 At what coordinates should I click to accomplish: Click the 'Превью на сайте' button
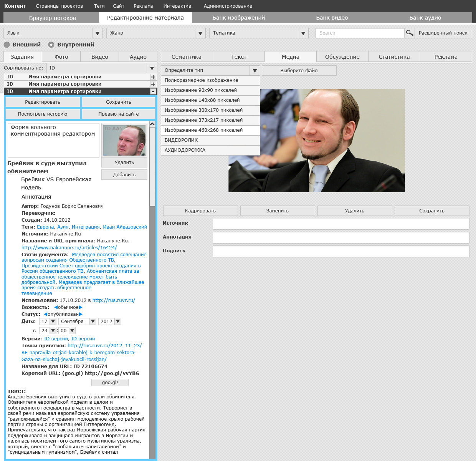pyautogui.click(x=119, y=114)
